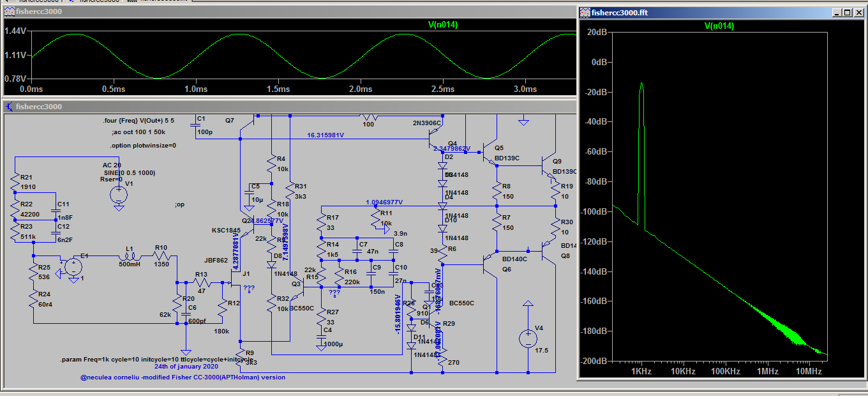Activate the schematic window title bar
Screen dimensions: 868x396
288,107
